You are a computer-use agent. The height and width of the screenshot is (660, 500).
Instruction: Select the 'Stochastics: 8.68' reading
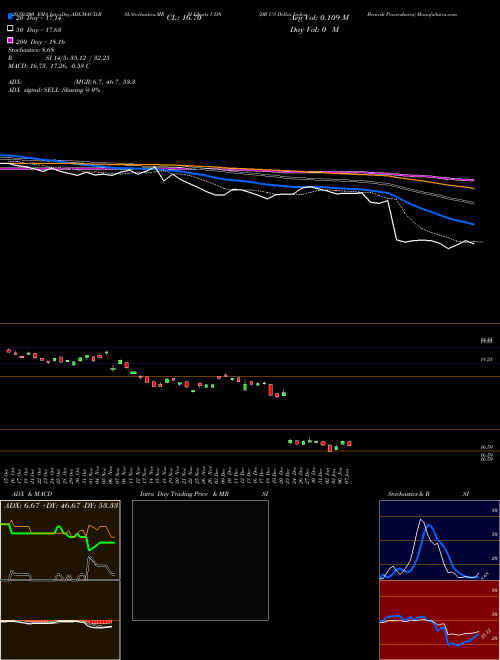[31, 50]
